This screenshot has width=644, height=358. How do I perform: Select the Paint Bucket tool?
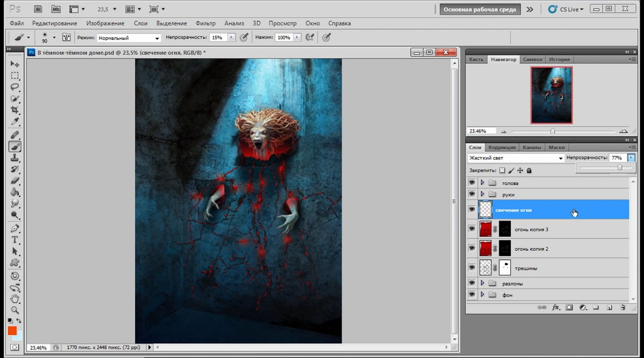15,192
